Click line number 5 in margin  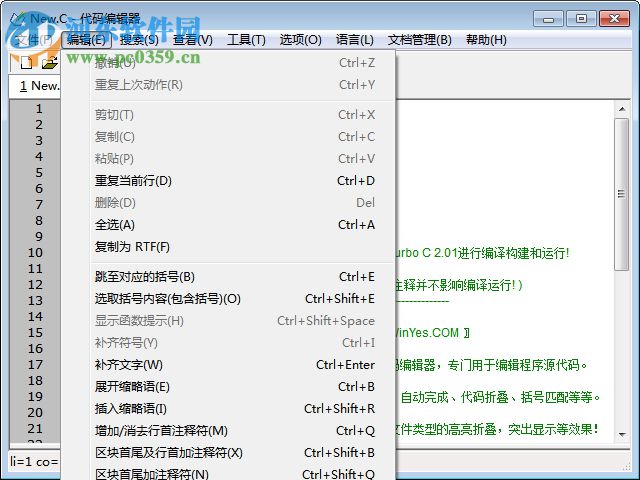(x=39, y=173)
